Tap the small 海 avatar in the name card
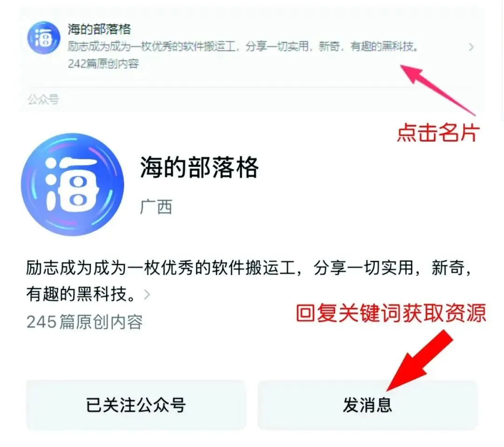Viewport: 504px width, 447px height. (44, 38)
